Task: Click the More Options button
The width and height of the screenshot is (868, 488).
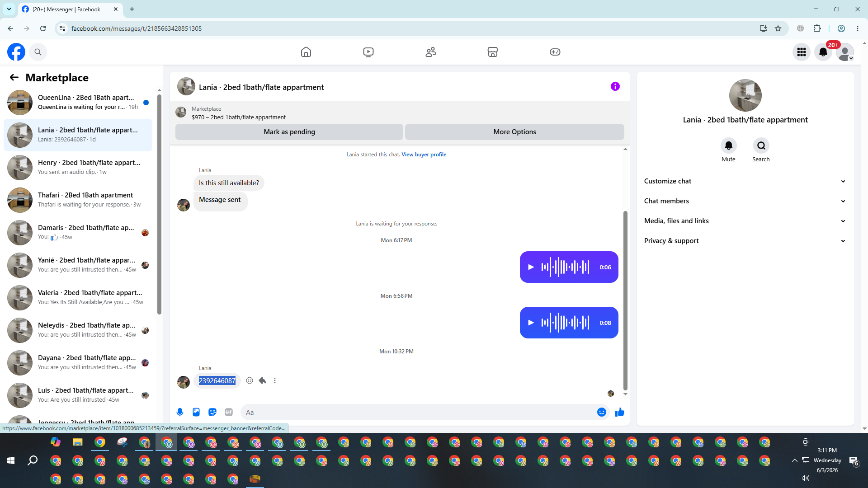Action: 514,132
